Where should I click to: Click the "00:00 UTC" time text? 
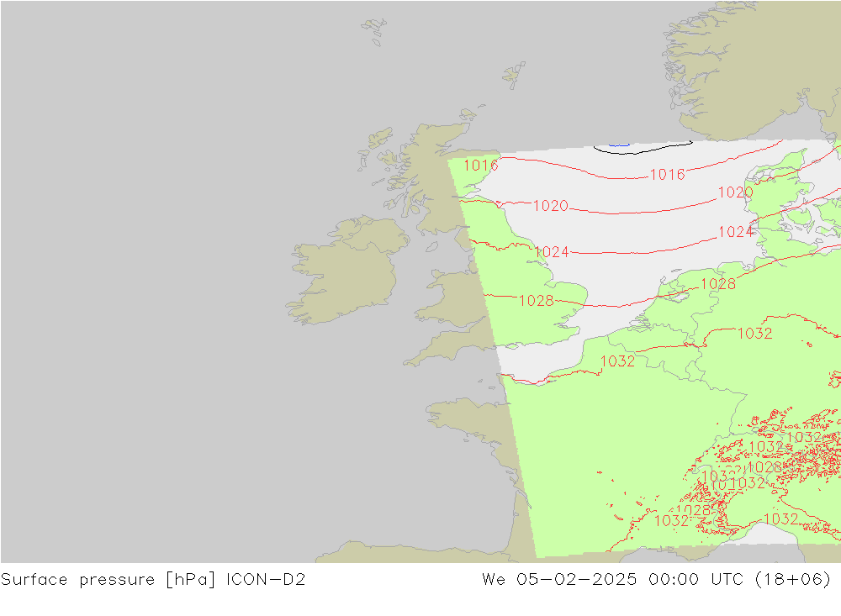(x=696, y=580)
